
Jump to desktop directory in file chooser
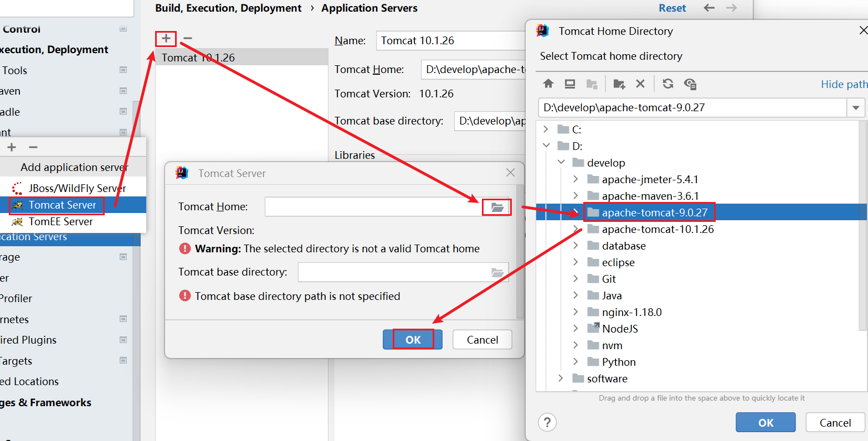(570, 84)
